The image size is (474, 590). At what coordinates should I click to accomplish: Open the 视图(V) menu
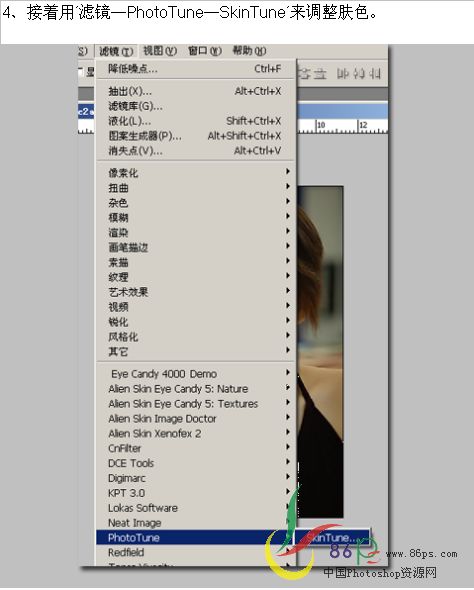[x=160, y=51]
